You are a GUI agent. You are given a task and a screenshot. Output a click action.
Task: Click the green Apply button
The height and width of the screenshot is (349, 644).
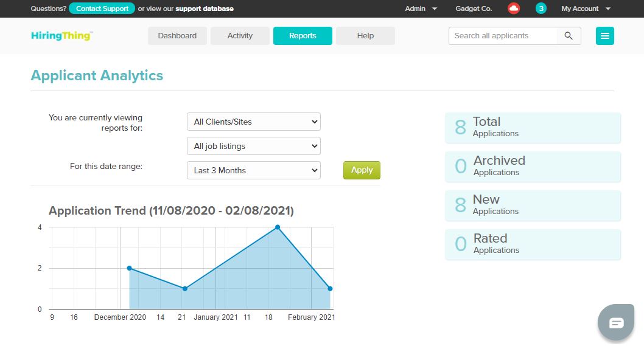click(362, 170)
